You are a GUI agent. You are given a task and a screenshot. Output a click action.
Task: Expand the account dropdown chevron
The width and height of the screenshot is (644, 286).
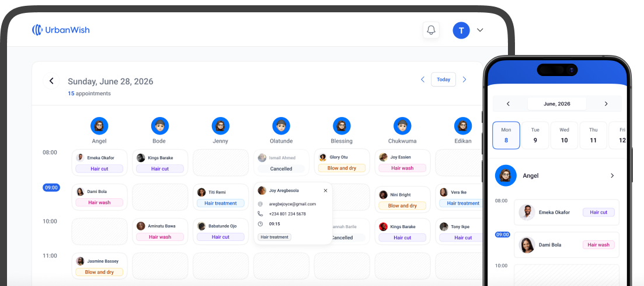480,30
